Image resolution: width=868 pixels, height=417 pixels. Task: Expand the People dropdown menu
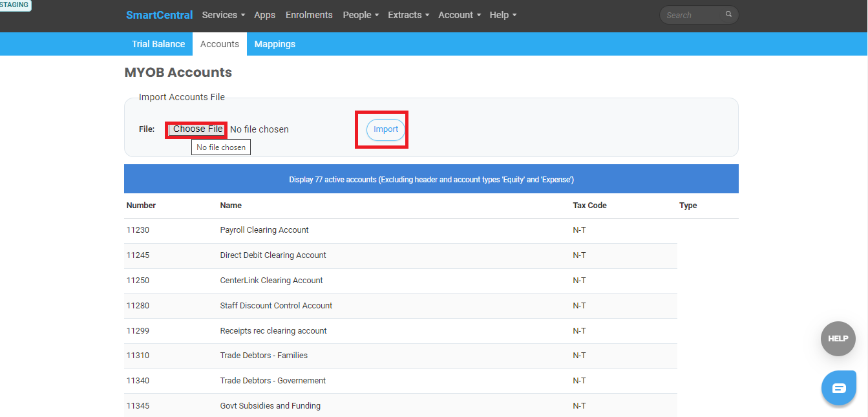[x=361, y=15]
